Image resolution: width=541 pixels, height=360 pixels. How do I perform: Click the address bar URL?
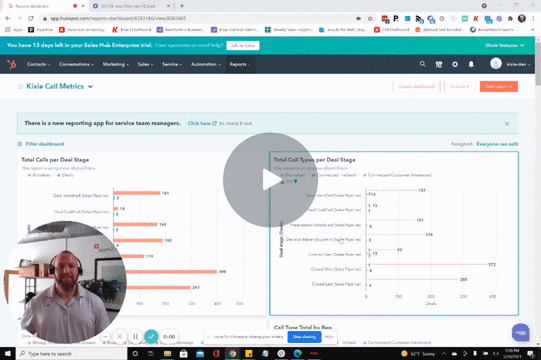[x=118, y=18]
